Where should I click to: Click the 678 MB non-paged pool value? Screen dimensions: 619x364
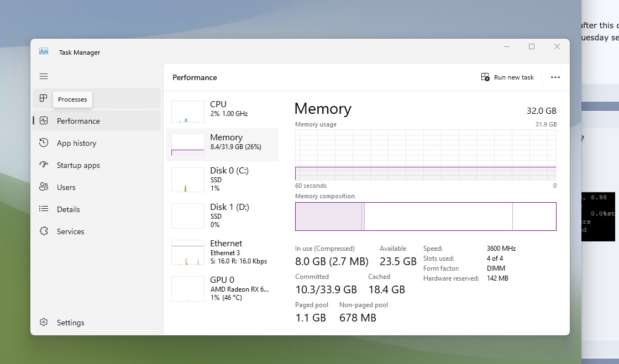coord(358,318)
